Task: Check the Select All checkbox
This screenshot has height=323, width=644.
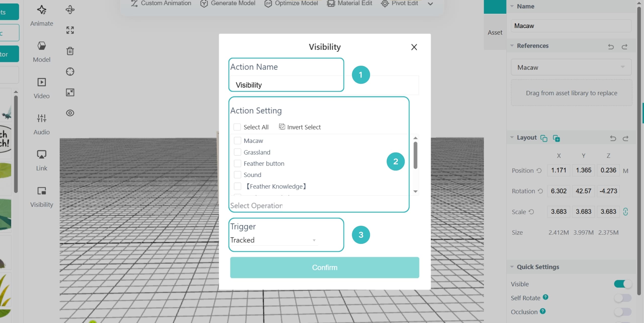Action: pos(237,127)
